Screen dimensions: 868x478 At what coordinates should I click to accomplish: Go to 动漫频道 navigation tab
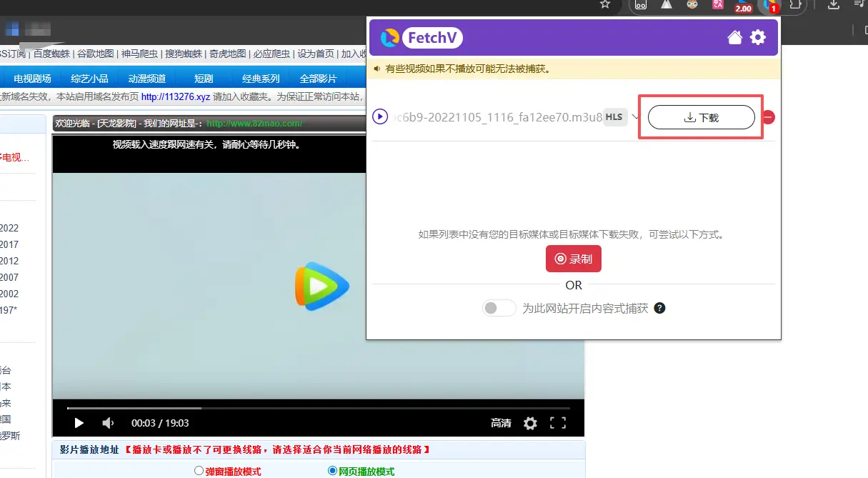coord(147,79)
